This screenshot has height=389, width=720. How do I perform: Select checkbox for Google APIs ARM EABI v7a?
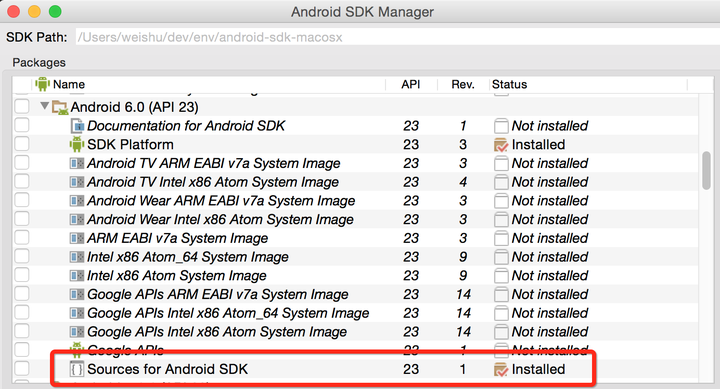coord(22,293)
